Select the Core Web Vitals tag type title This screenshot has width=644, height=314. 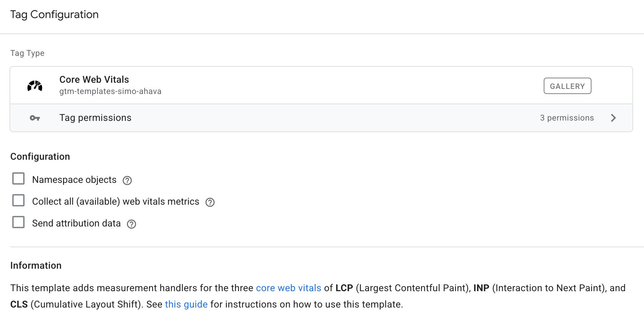coord(94,80)
